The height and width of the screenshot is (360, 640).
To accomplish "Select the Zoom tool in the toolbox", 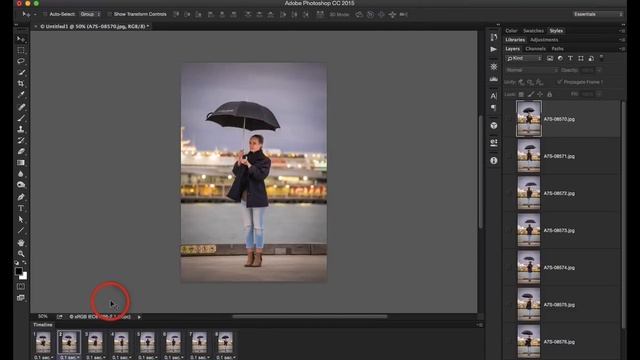I will click(21, 254).
